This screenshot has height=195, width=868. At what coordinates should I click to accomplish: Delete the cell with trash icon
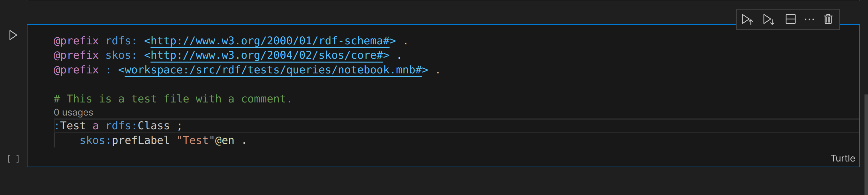point(828,19)
